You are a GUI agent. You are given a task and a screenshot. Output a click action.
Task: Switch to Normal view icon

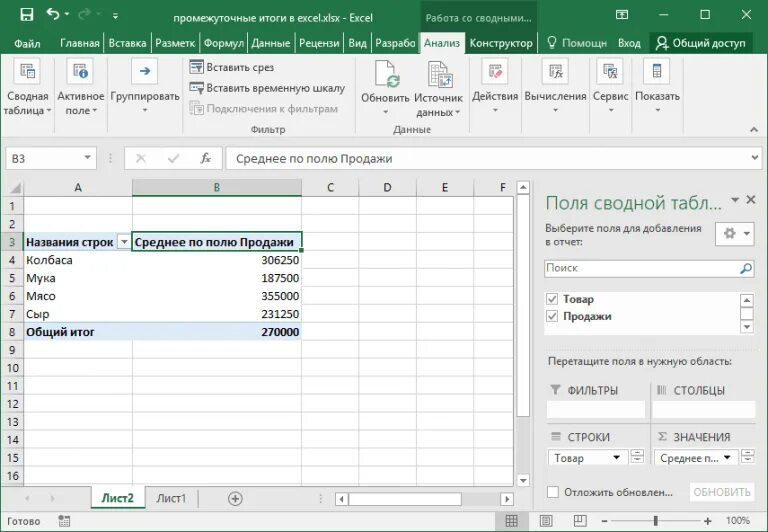pos(511,521)
